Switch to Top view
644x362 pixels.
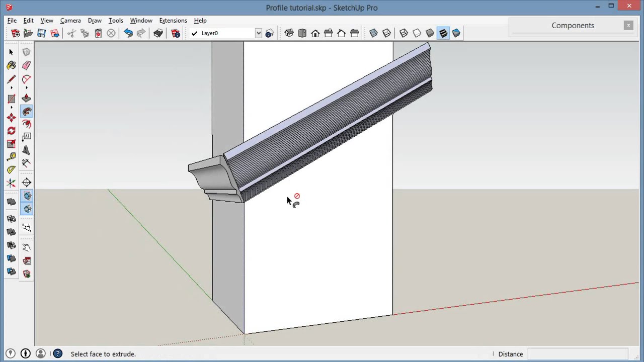302,33
